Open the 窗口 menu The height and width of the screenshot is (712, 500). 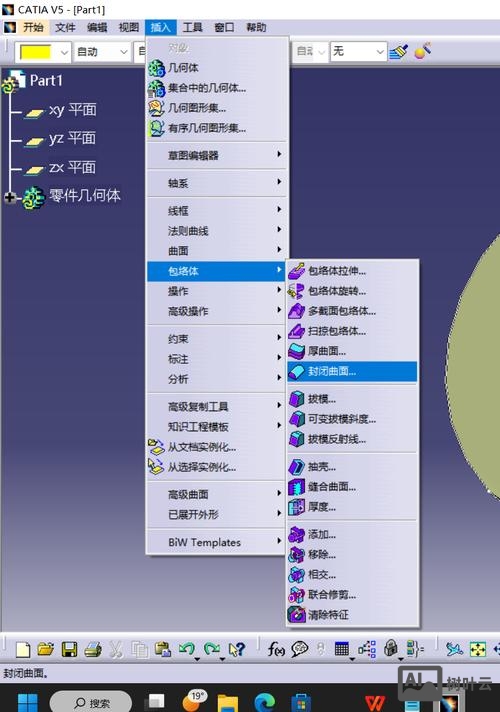coord(224,28)
